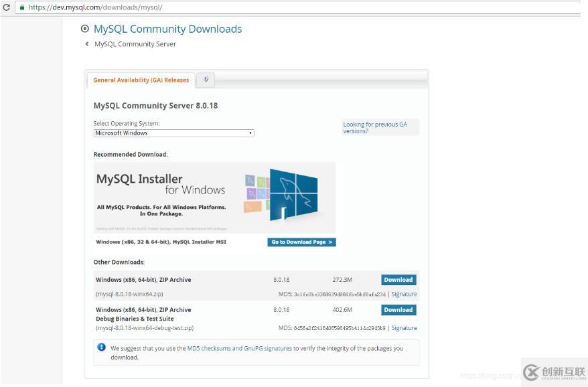The height and width of the screenshot is (387, 588).
Task: Open the Archives tab with the down-arrow icon
Action: [x=206, y=79]
